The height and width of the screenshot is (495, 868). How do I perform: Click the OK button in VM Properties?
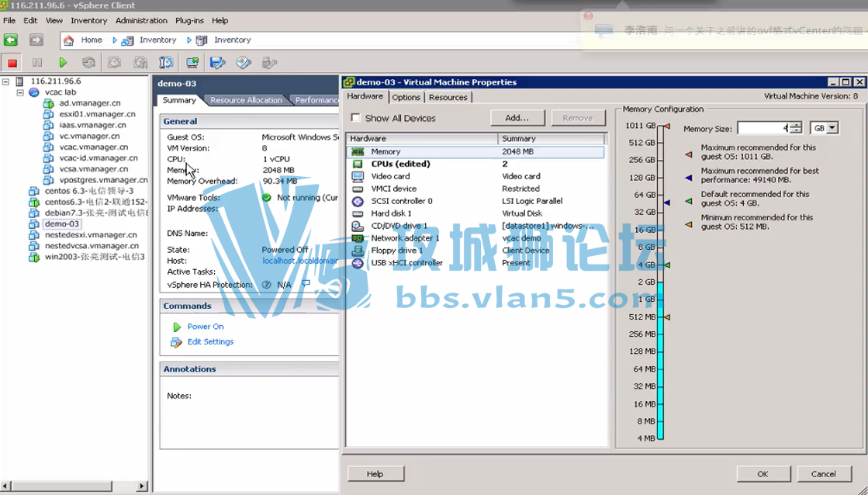(763, 474)
